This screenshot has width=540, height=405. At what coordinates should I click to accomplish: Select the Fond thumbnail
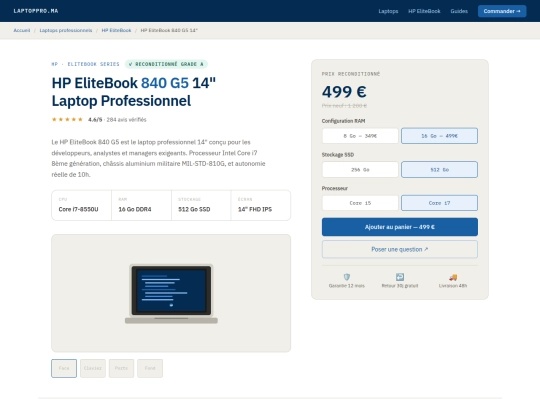[x=150, y=368]
